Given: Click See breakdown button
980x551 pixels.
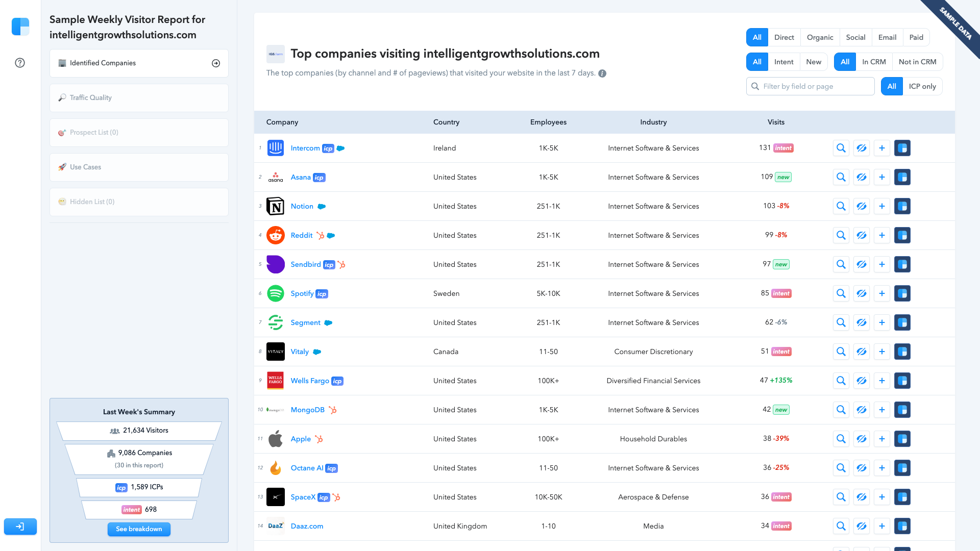Looking at the screenshot, I should [139, 529].
